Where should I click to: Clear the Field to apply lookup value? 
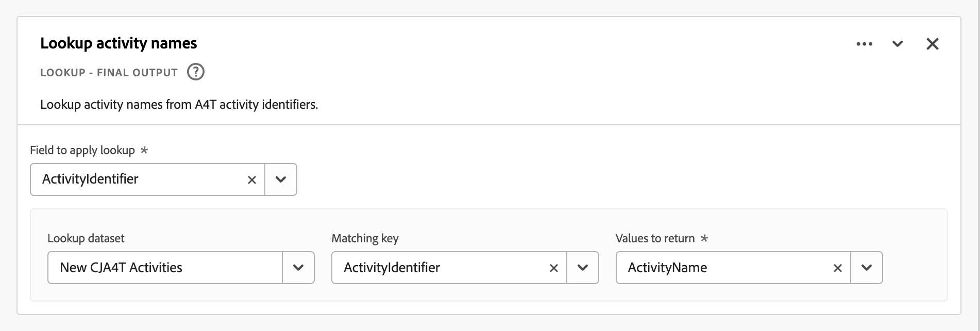pos(251,179)
